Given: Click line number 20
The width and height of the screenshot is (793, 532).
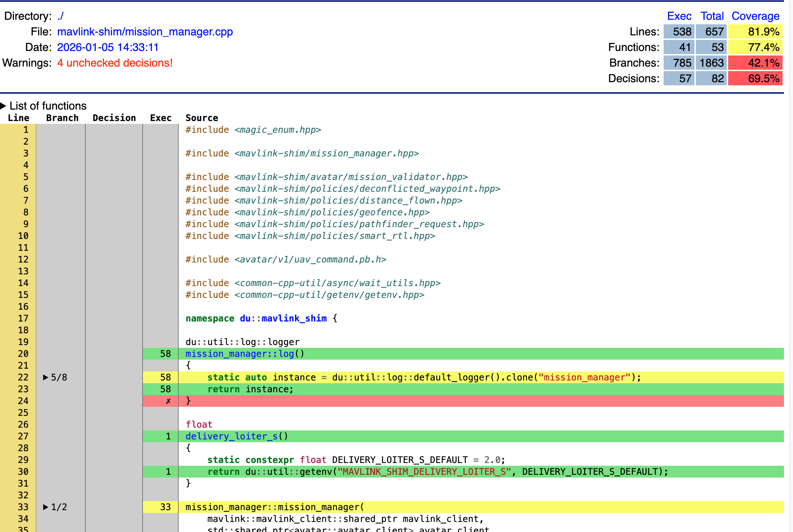Looking at the screenshot, I should click(x=23, y=354).
